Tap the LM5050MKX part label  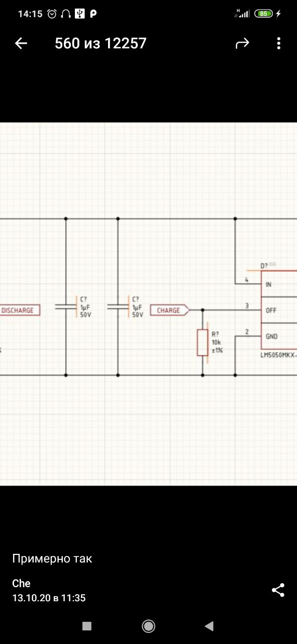coord(278,356)
